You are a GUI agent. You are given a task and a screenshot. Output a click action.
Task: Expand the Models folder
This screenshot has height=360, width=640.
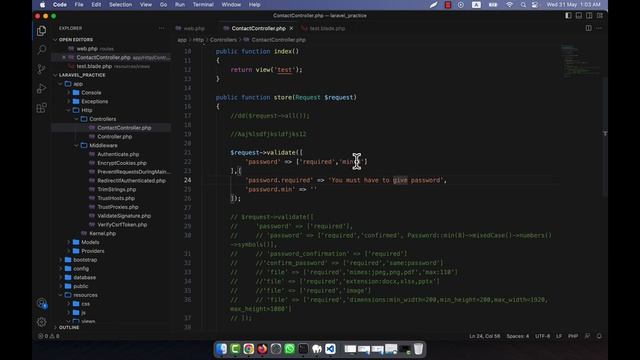[90, 242]
